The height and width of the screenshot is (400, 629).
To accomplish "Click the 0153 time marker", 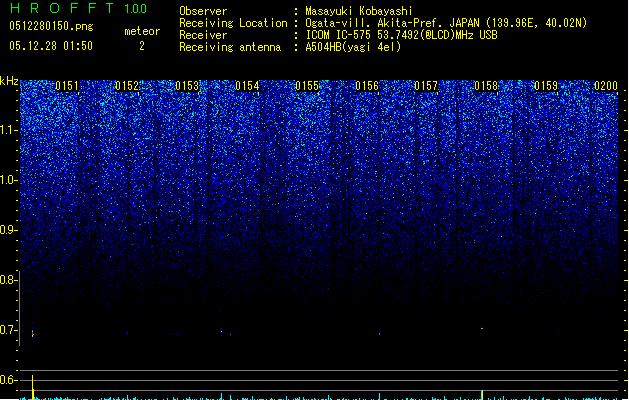I will click(x=187, y=86).
